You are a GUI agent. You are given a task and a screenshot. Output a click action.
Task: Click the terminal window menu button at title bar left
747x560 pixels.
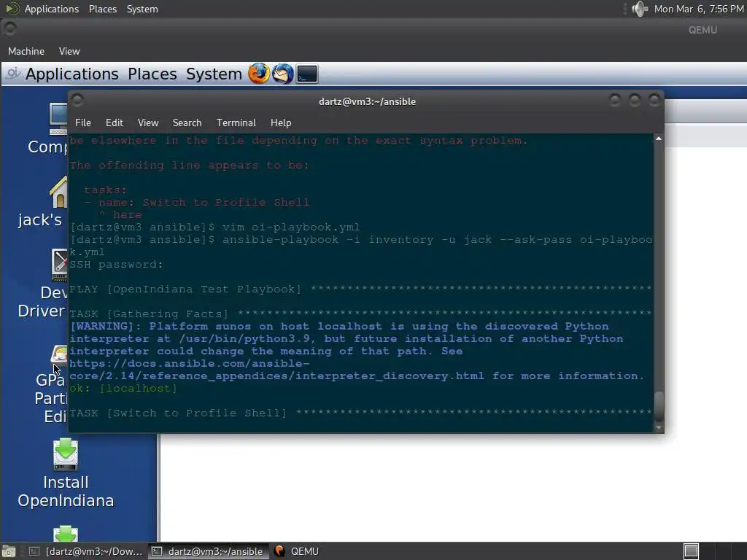[77, 100]
